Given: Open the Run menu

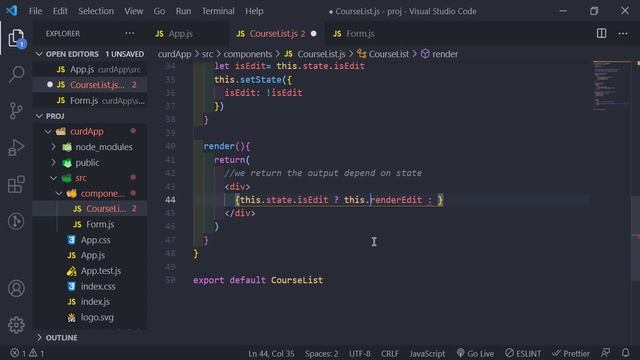Looking at the screenshot, I should (183, 11).
